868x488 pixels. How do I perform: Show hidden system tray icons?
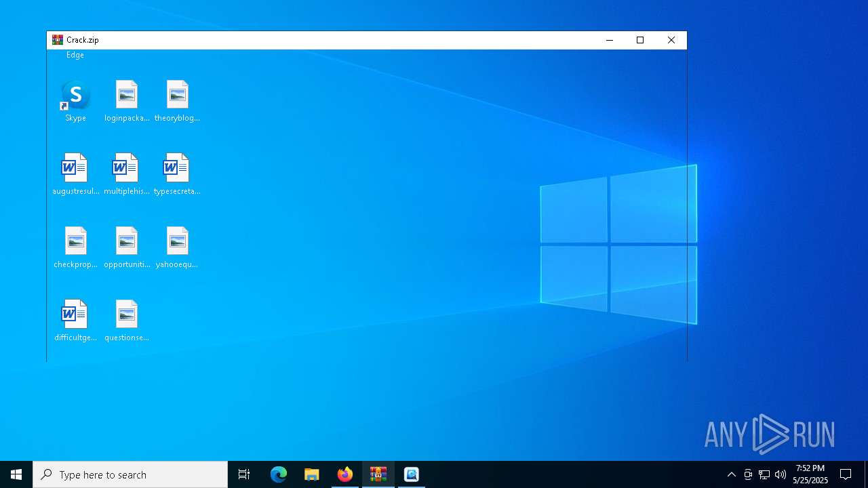click(732, 474)
